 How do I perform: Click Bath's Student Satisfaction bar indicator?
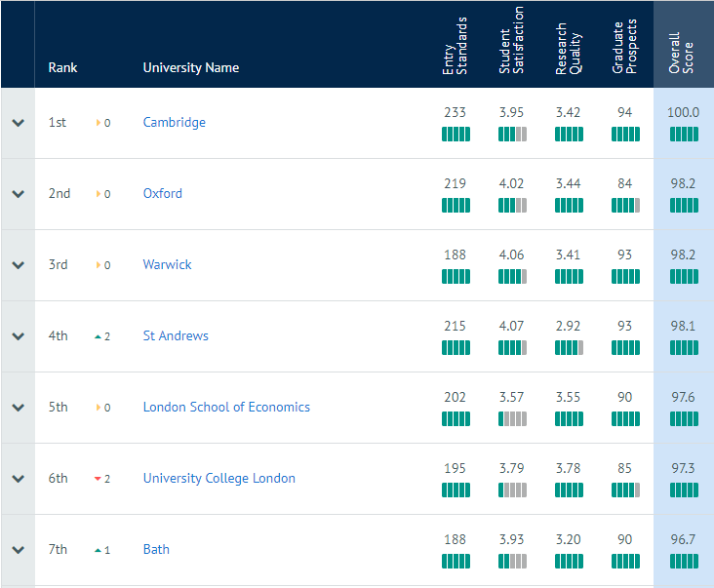pyautogui.click(x=512, y=561)
